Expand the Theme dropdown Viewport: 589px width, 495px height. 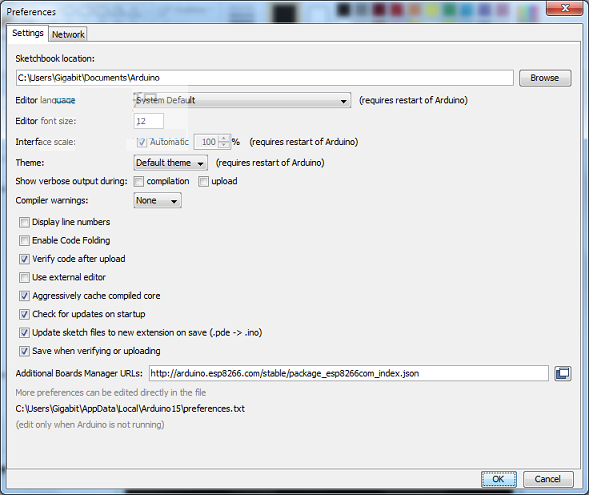171,163
